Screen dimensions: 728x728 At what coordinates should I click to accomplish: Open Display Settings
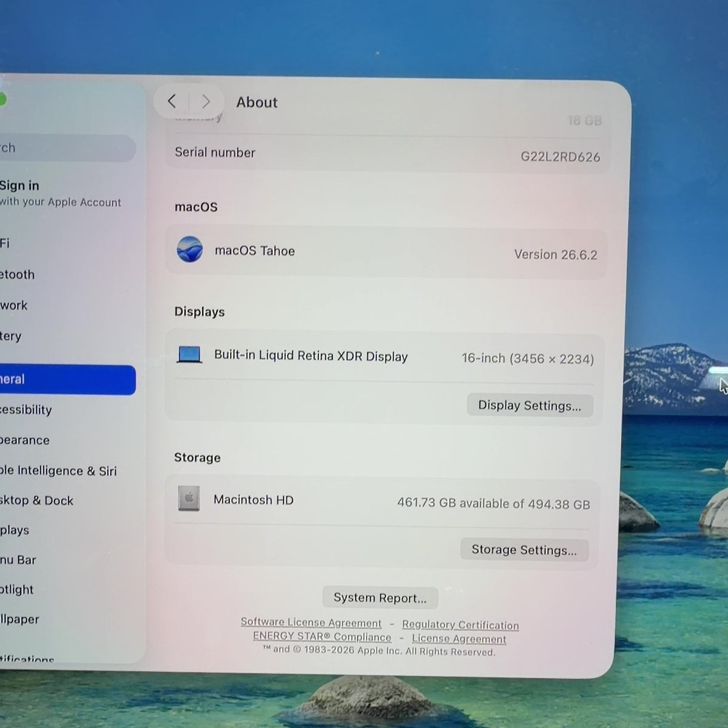[530, 405]
